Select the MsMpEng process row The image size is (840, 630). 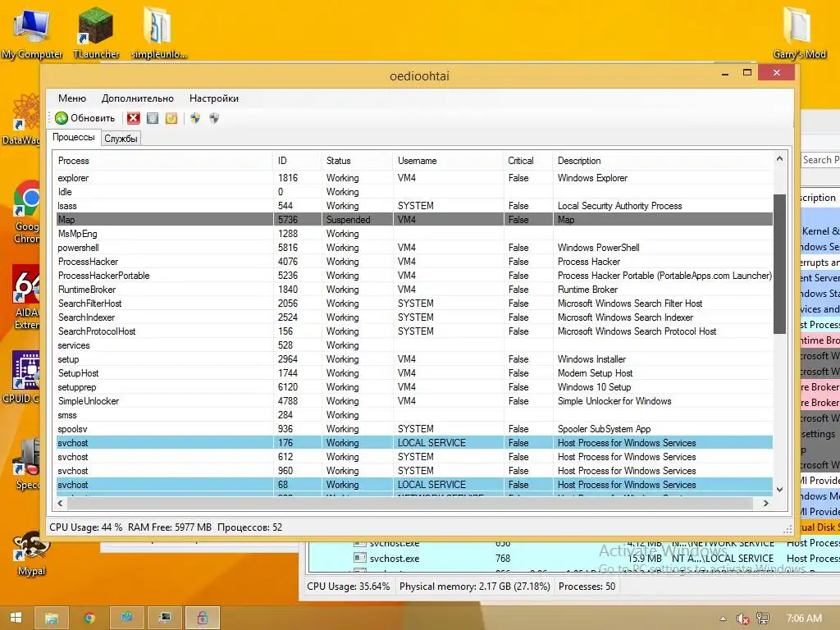[414, 234]
